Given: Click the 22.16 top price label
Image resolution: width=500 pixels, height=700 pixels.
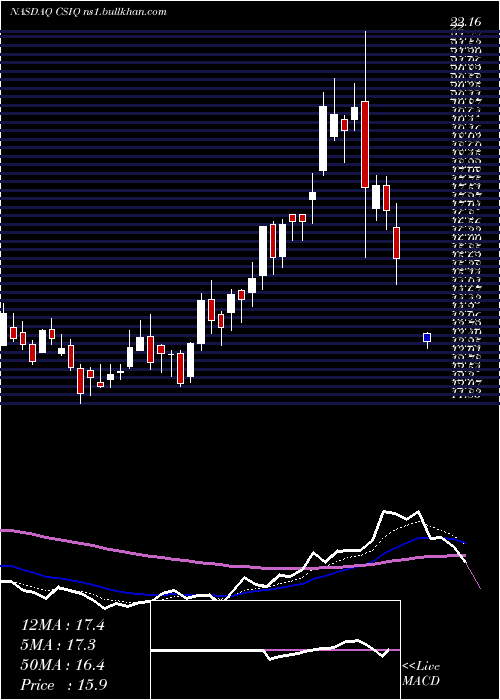Looking at the screenshot, I should point(465,21).
